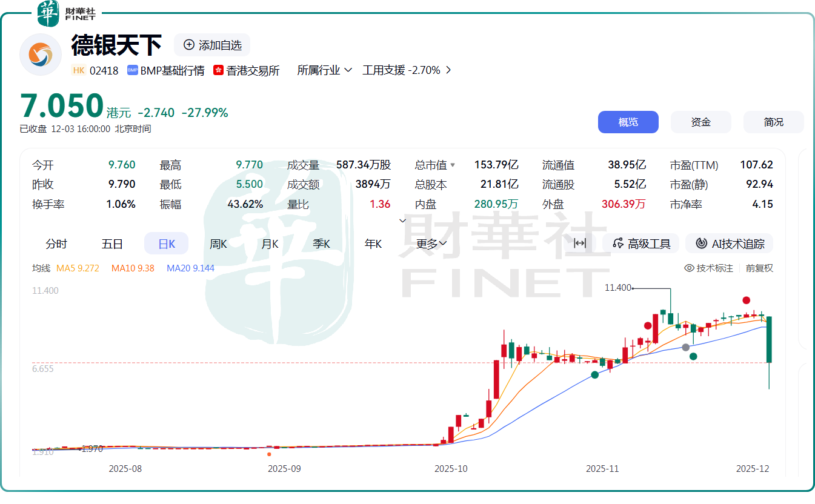Click the 财華社 FINET logo

(66, 13)
